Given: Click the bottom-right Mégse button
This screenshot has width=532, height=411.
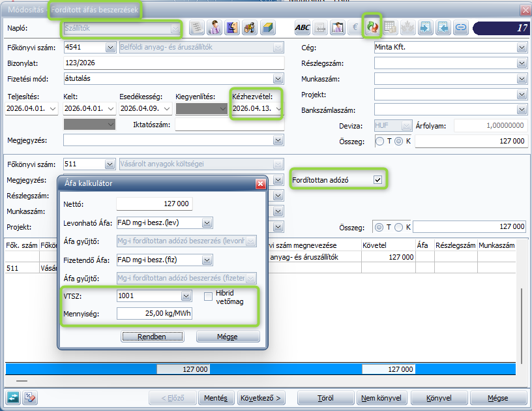Looking at the screenshot, I should (498, 398).
